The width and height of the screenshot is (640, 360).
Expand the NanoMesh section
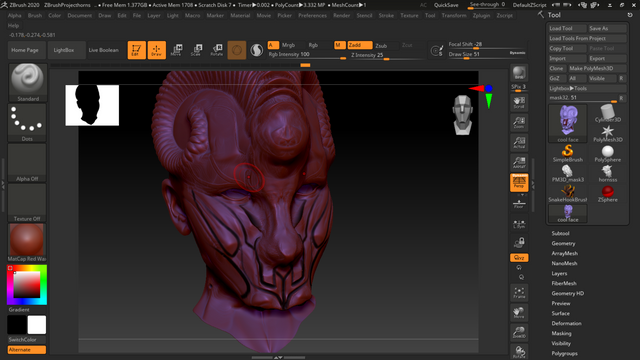(x=564, y=263)
